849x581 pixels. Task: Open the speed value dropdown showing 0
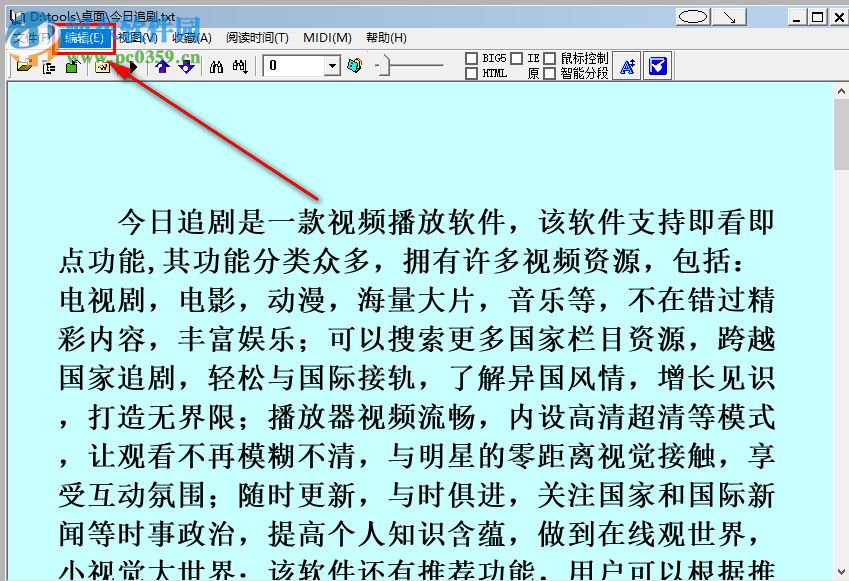(x=330, y=66)
